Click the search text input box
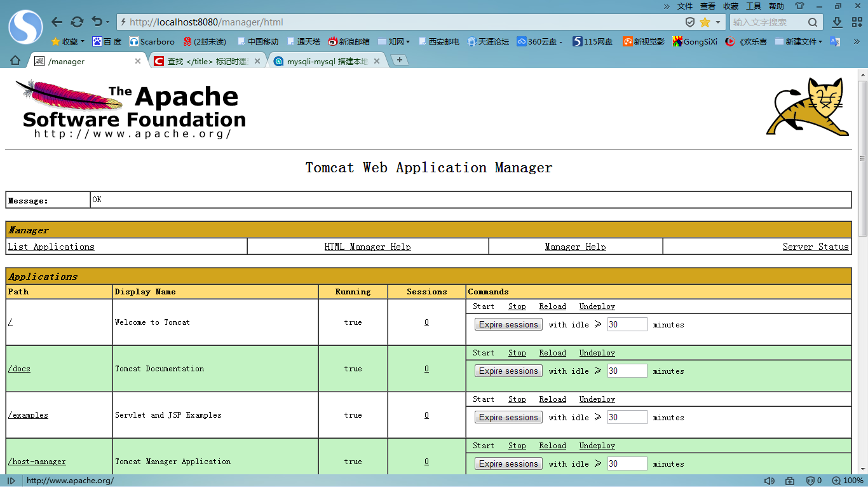This screenshot has width=868, height=487. pos(769,22)
